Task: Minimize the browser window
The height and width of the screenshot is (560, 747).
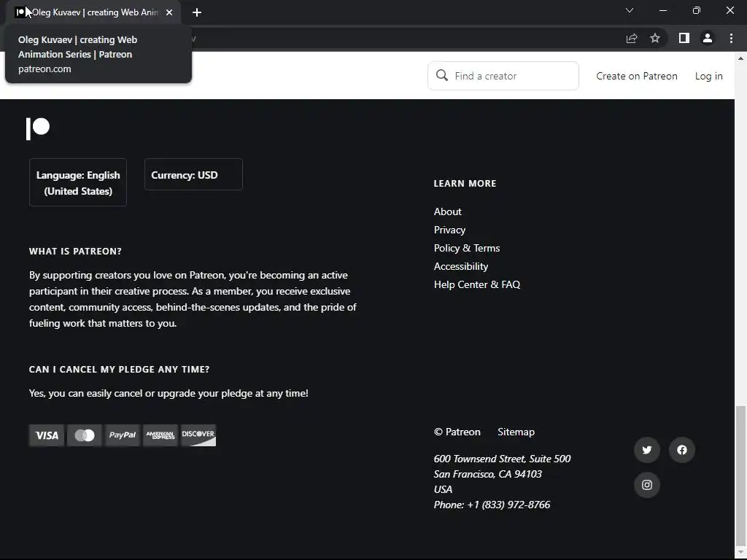Action: point(662,10)
